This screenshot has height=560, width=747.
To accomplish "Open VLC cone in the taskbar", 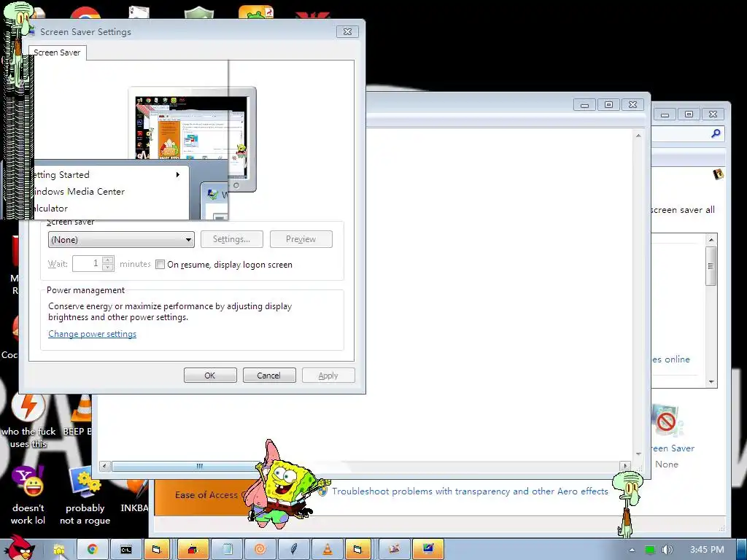I will pyautogui.click(x=328, y=550).
